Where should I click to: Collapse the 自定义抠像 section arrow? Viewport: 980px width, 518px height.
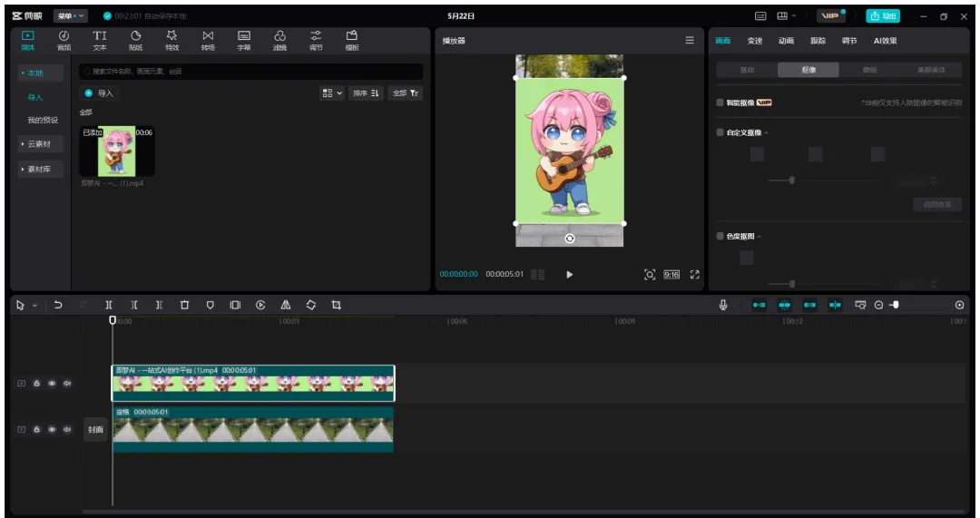click(x=766, y=133)
